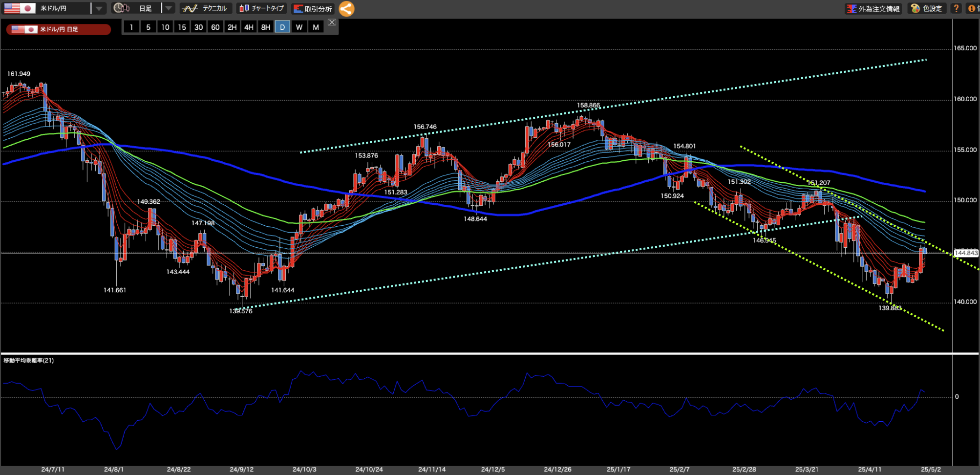The width and height of the screenshot is (980, 475).
Task: Click the 148.644 price label
Action: pos(475,219)
